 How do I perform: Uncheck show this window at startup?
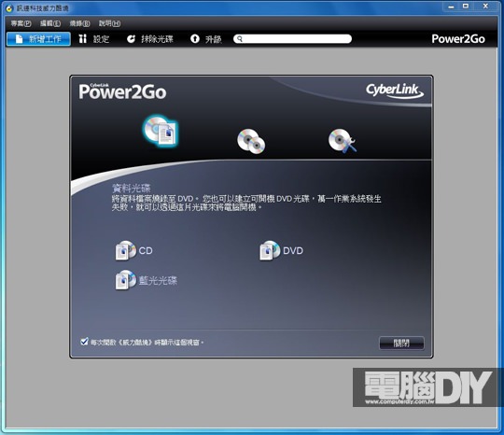pyautogui.click(x=84, y=342)
